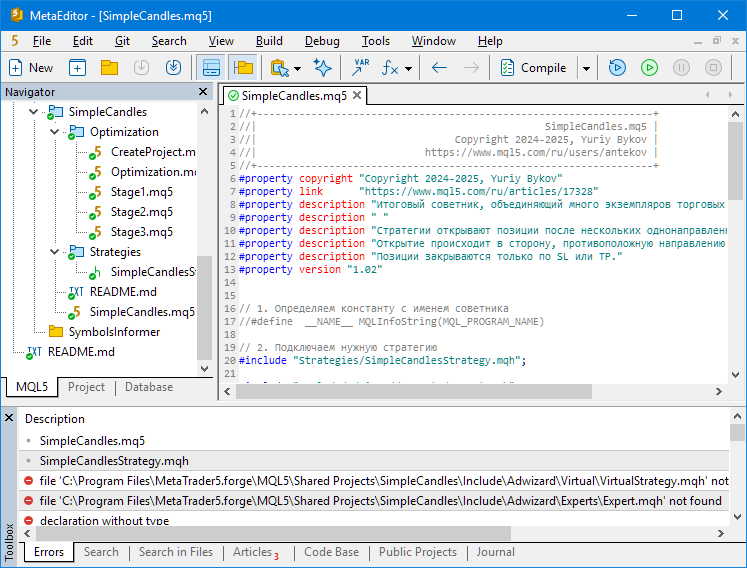Screen dimensions: 747x568
Task: Click the New file toolbar button
Action: click(31, 68)
